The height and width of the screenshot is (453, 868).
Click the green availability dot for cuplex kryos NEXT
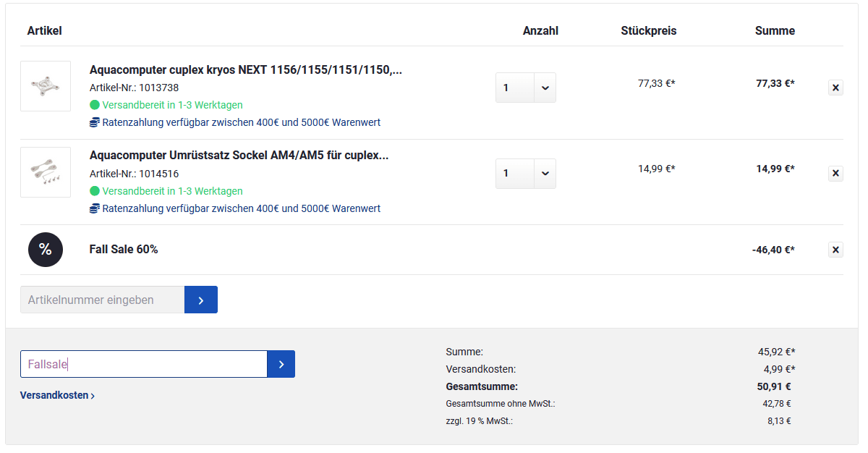(94, 105)
